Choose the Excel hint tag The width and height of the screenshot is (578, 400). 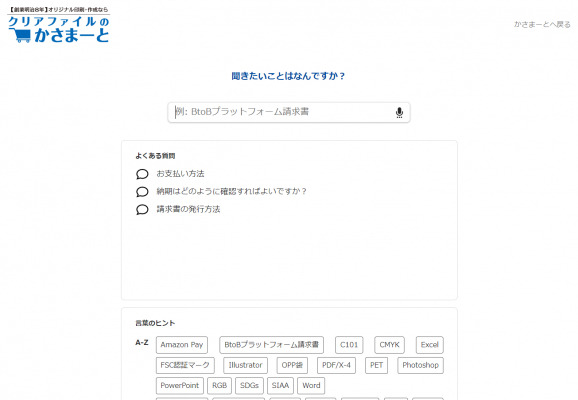429,345
